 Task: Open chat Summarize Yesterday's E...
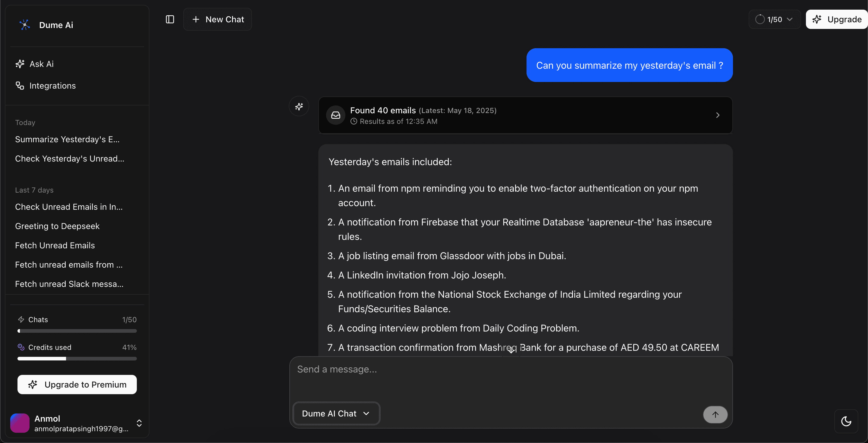(x=68, y=140)
